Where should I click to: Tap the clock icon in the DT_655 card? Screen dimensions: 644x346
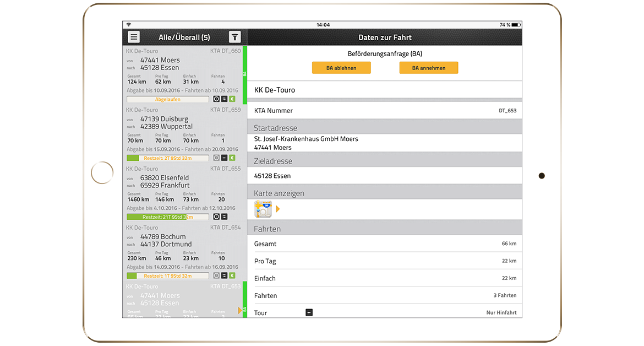point(216,217)
